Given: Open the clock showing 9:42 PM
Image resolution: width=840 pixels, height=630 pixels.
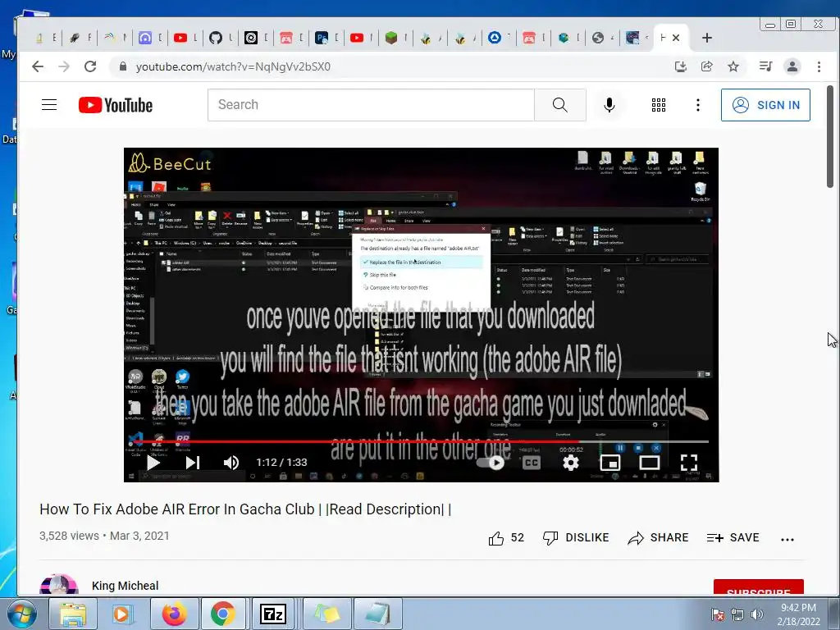Looking at the screenshot, I should coord(798,614).
